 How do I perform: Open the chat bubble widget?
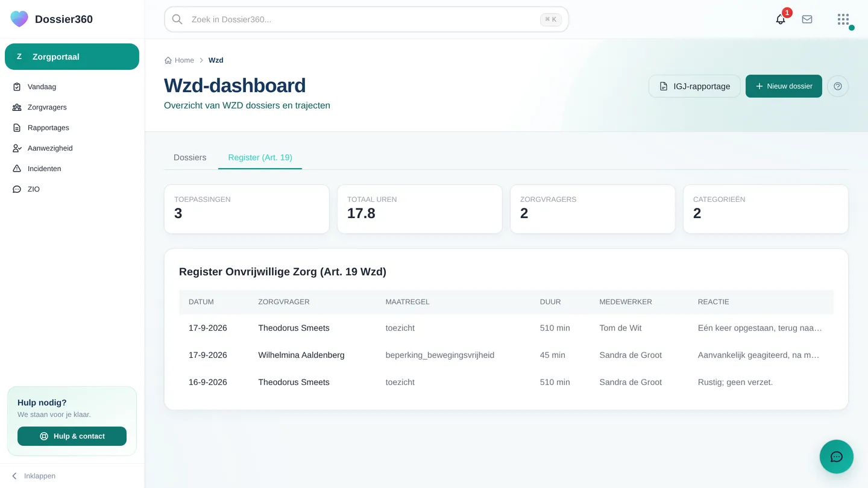click(837, 457)
